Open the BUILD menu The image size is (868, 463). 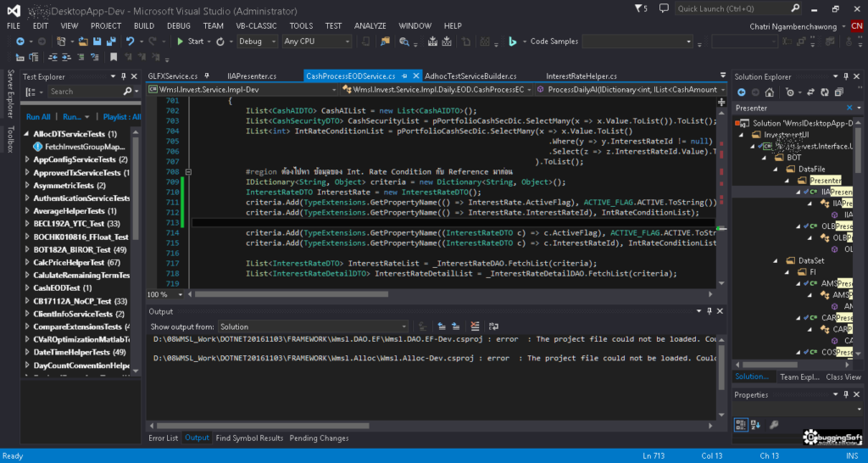coord(144,26)
